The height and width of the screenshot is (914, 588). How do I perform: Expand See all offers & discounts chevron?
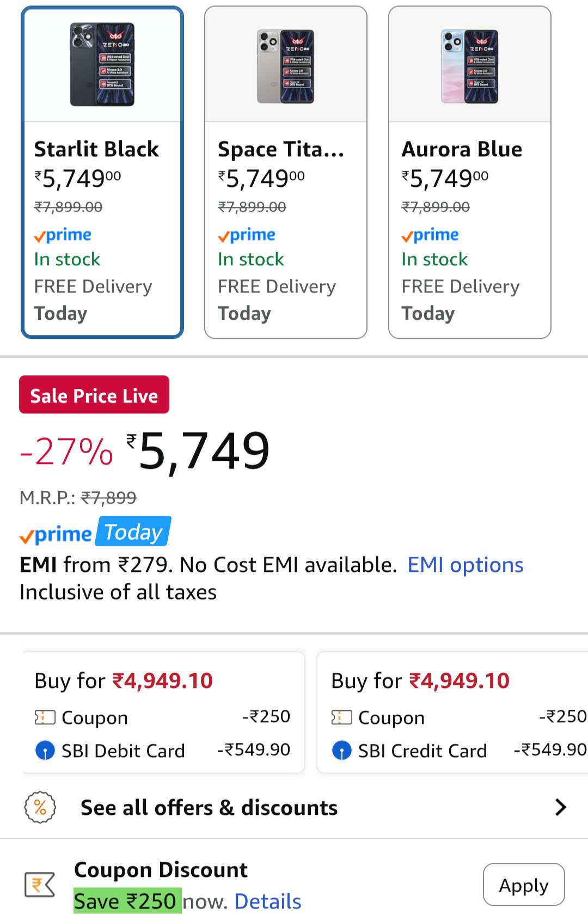coord(561,807)
